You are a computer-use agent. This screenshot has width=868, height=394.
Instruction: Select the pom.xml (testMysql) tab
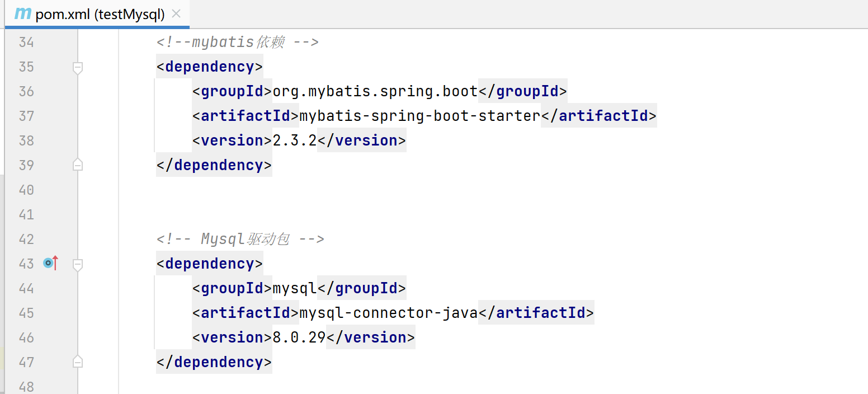(97, 14)
